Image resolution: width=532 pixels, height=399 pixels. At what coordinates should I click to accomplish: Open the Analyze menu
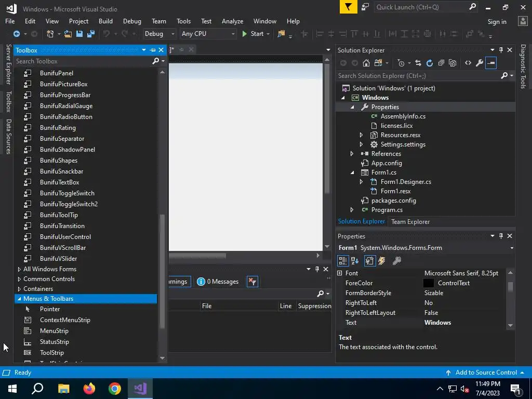point(232,21)
